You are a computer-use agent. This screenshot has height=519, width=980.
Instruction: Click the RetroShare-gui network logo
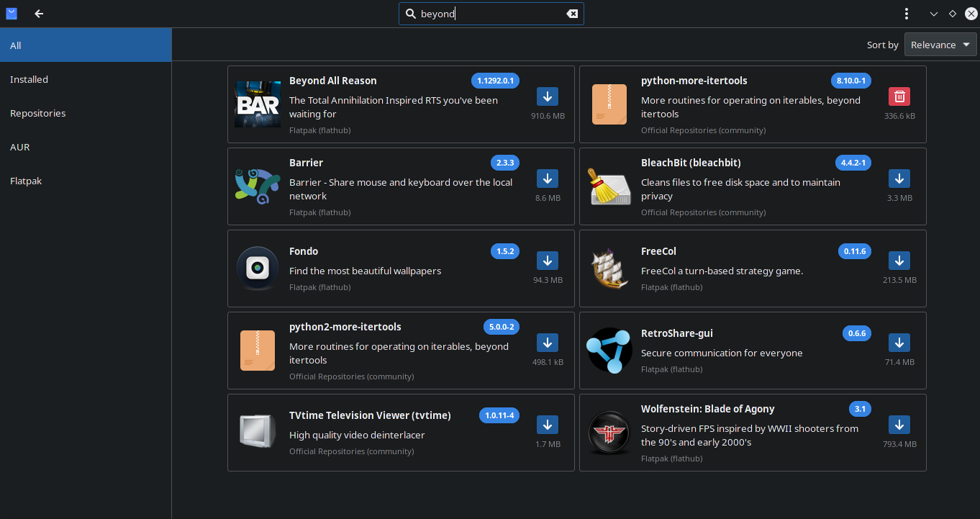click(609, 351)
